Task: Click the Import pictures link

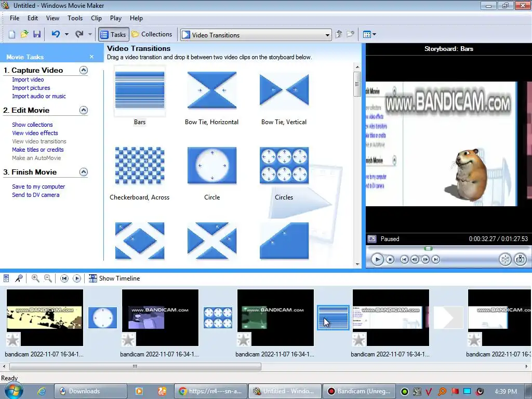Action: point(31,88)
